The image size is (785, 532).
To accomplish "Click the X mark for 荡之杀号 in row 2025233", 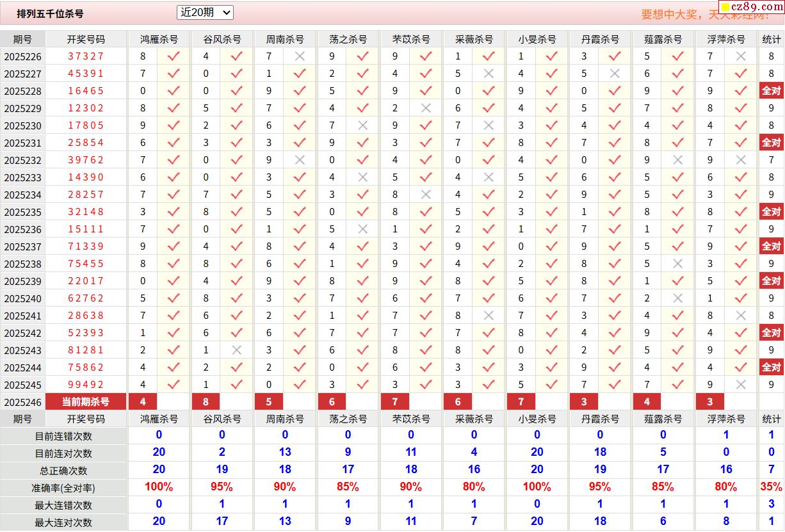I will [x=363, y=177].
